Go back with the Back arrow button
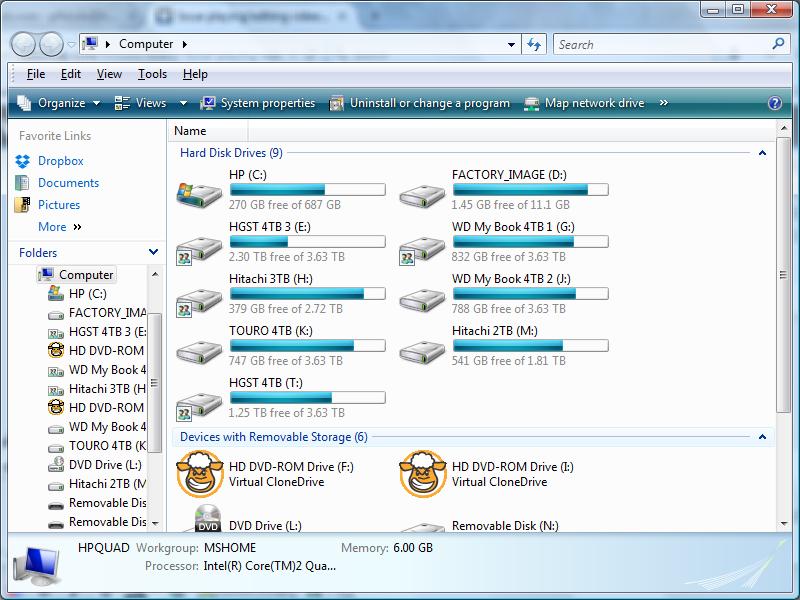 pos(23,44)
